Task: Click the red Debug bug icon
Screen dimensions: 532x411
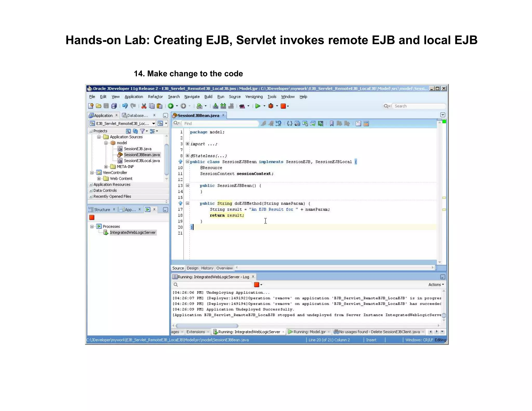Action: pyautogui.click(x=271, y=106)
